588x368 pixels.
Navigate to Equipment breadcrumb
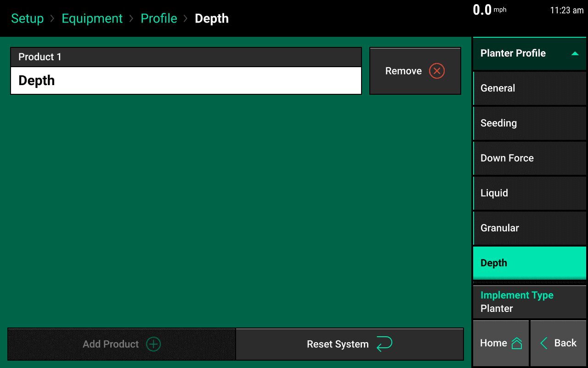92,19
